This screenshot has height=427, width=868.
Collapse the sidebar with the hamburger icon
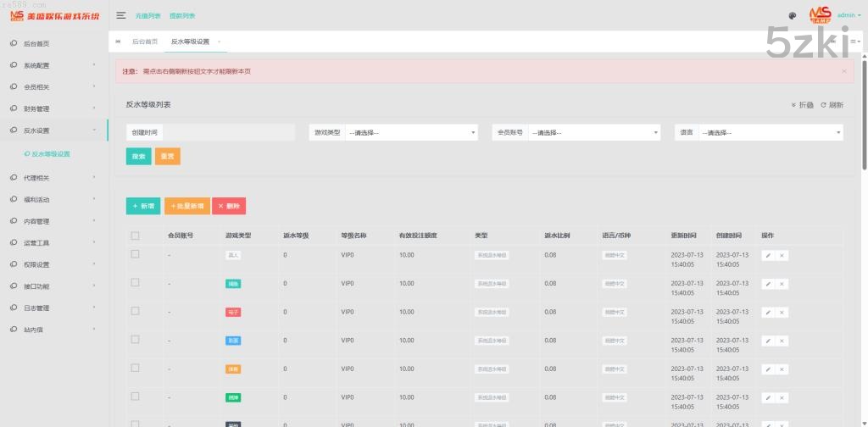pos(121,15)
